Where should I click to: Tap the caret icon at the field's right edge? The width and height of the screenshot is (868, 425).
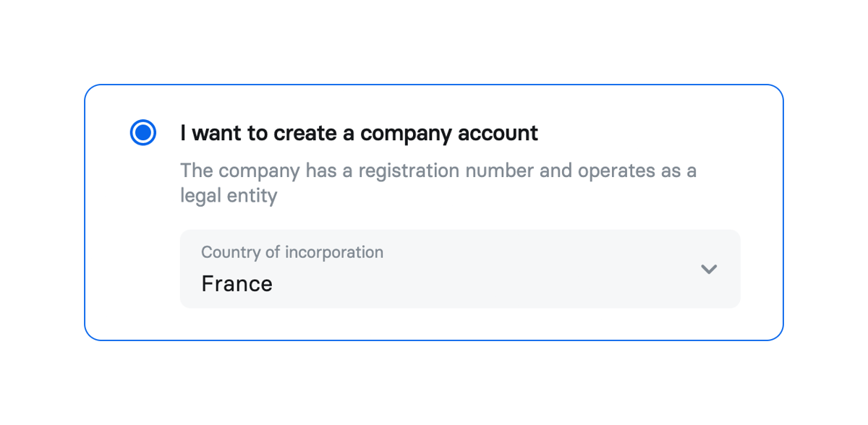pos(710,269)
